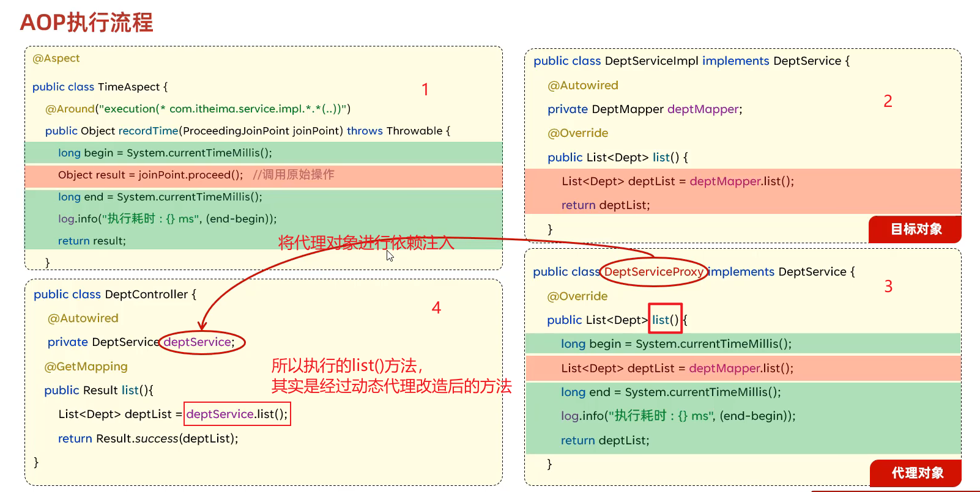Click the 所以执行的list()方法 red note
The height and width of the screenshot is (492, 980).
(346, 365)
